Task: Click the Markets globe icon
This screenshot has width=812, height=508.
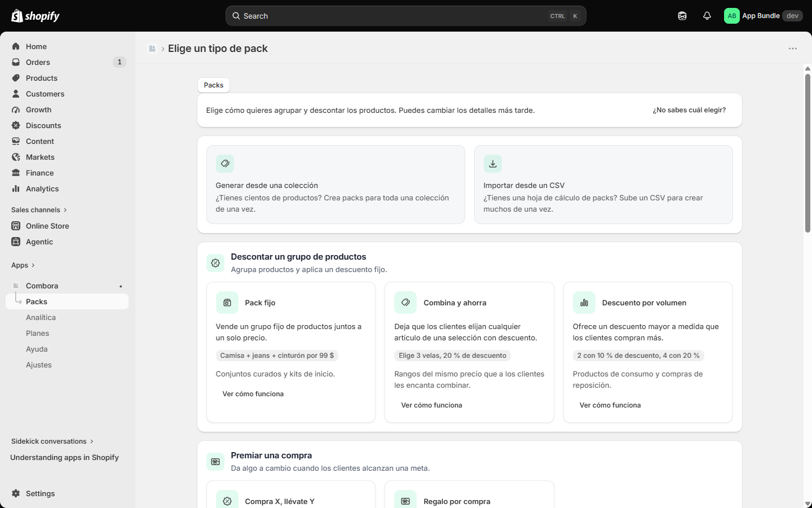Action: [x=16, y=157]
